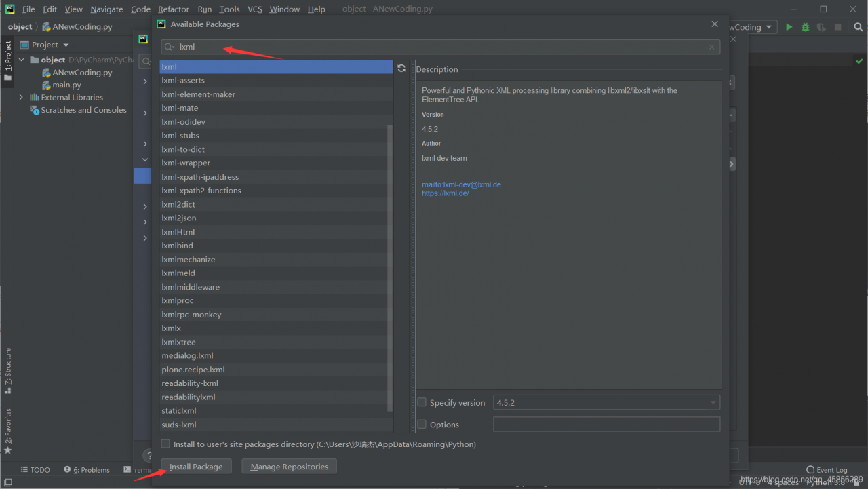Image resolution: width=868 pixels, height=489 pixels.
Task: Open the Event Log
Action: [827, 470]
